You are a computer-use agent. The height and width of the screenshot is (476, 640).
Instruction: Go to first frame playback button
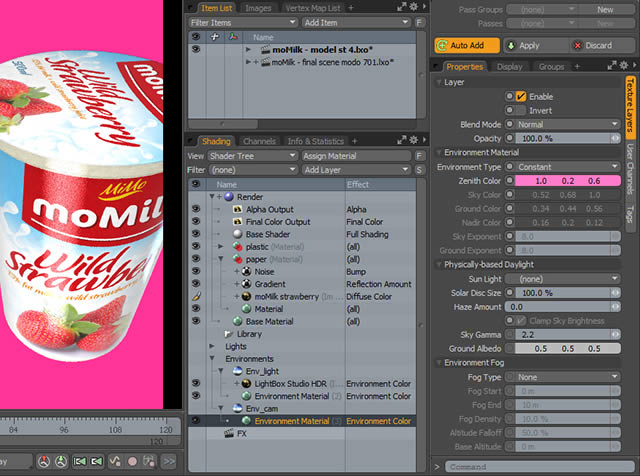pyautogui.click(x=80, y=461)
